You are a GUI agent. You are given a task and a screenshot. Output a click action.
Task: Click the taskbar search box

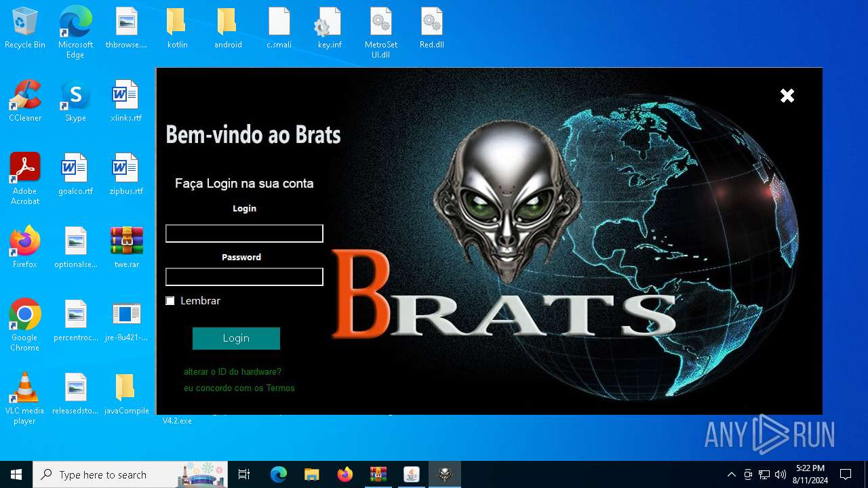point(130,474)
